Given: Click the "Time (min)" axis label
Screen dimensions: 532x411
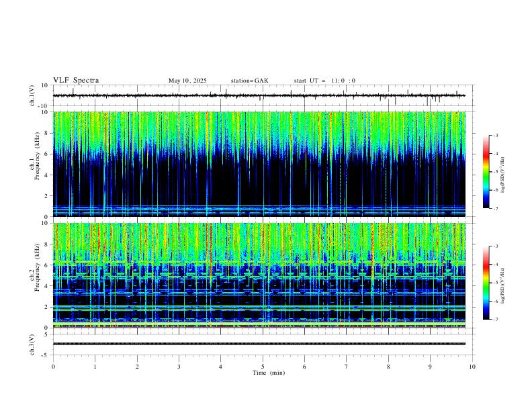Looking at the screenshot, I should point(269,373).
